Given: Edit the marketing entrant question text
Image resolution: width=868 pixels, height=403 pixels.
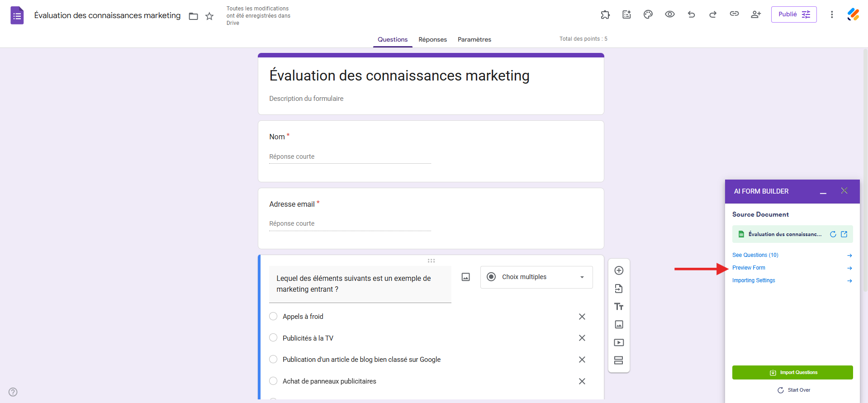Looking at the screenshot, I should 360,284.
